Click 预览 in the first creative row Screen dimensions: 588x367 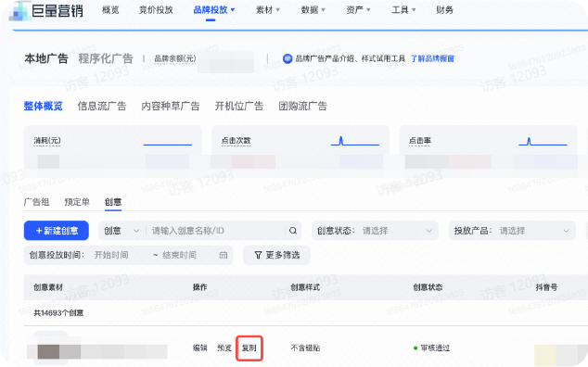click(x=224, y=348)
